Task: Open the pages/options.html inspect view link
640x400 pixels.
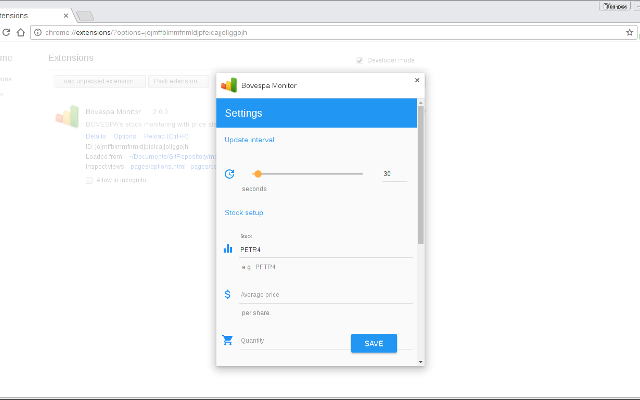Action: (x=158, y=167)
